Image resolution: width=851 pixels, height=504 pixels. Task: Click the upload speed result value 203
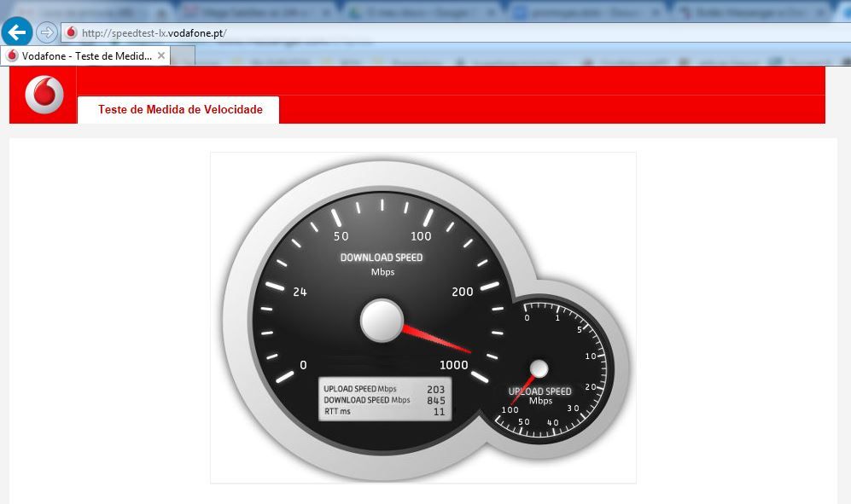435,389
